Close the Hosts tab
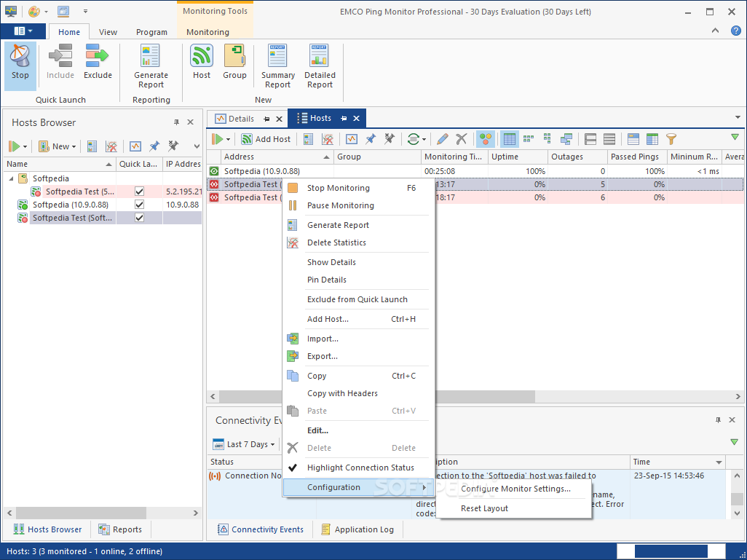Screen dimensions: 747x560 click(x=356, y=119)
